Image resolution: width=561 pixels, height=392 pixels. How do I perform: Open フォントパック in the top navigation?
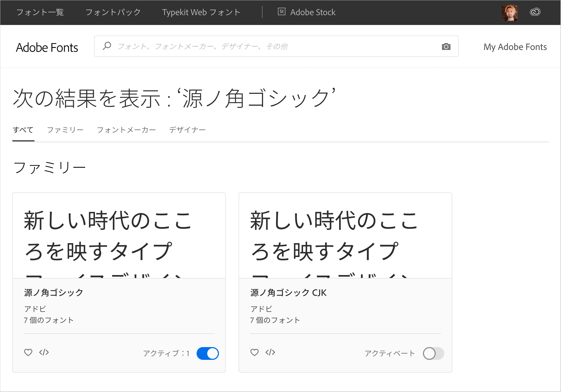pos(113,12)
